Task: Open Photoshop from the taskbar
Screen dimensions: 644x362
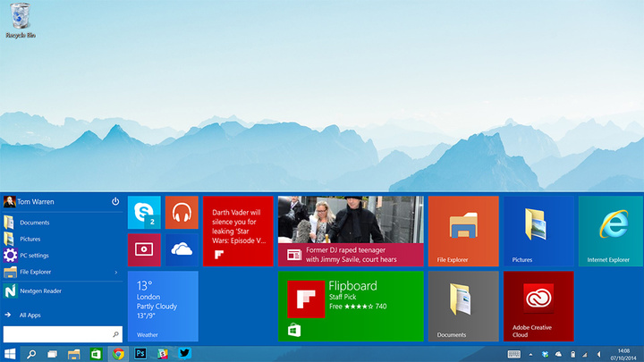Action: click(x=140, y=354)
